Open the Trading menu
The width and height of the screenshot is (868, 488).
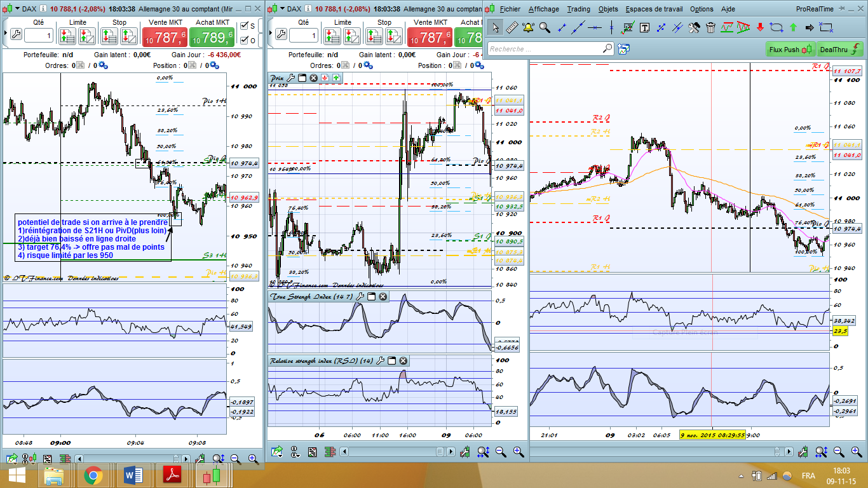pyautogui.click(x=578, y=9)
